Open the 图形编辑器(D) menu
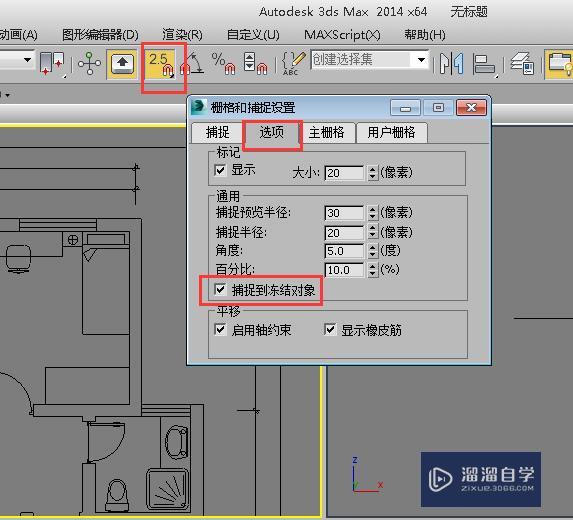 (100, 35)
